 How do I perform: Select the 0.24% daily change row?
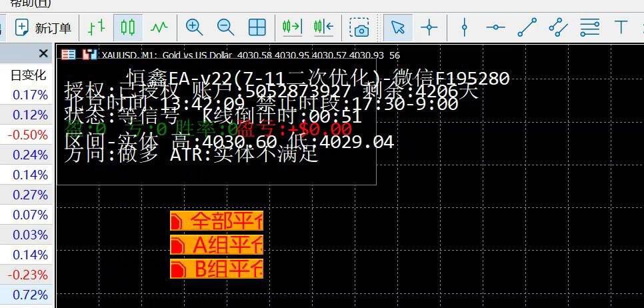(27, 155)
